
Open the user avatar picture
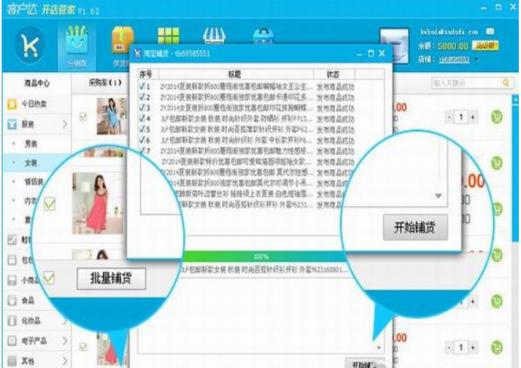click(394, 46)
